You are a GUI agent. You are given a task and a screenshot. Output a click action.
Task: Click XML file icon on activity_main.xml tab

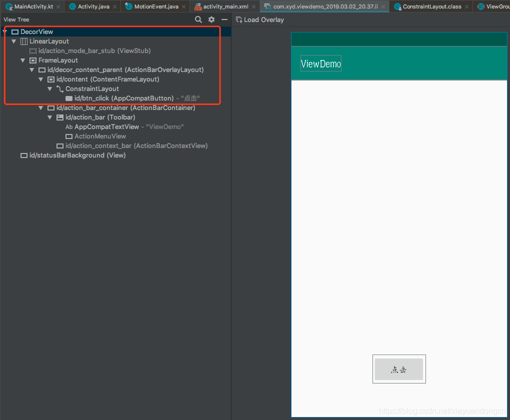(x=198, y=7)
